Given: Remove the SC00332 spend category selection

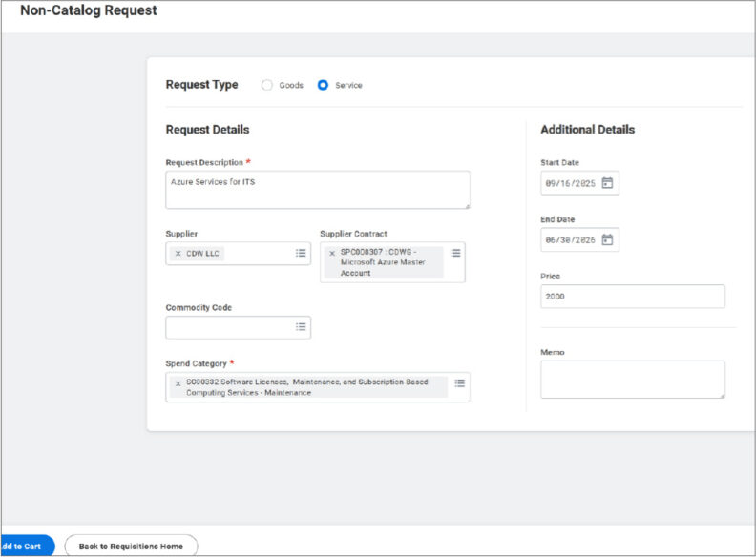Looking at the screenshot, I should coord(178,383).
